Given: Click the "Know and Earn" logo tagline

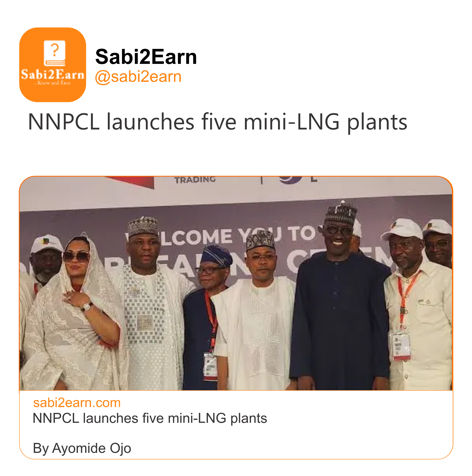Looking at the screenshot, I should click(52, 83).
